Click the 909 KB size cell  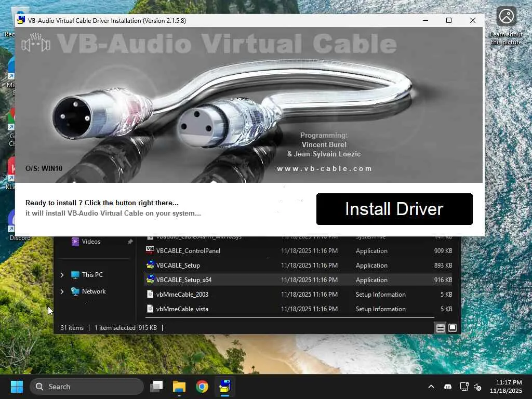coord(443,251)
